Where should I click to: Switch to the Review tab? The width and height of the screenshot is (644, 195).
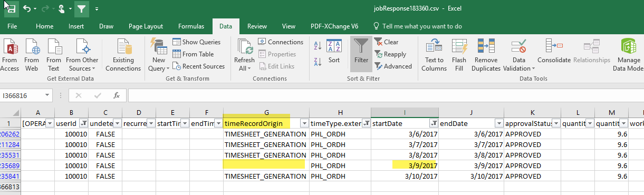click(x=257, y=26)
